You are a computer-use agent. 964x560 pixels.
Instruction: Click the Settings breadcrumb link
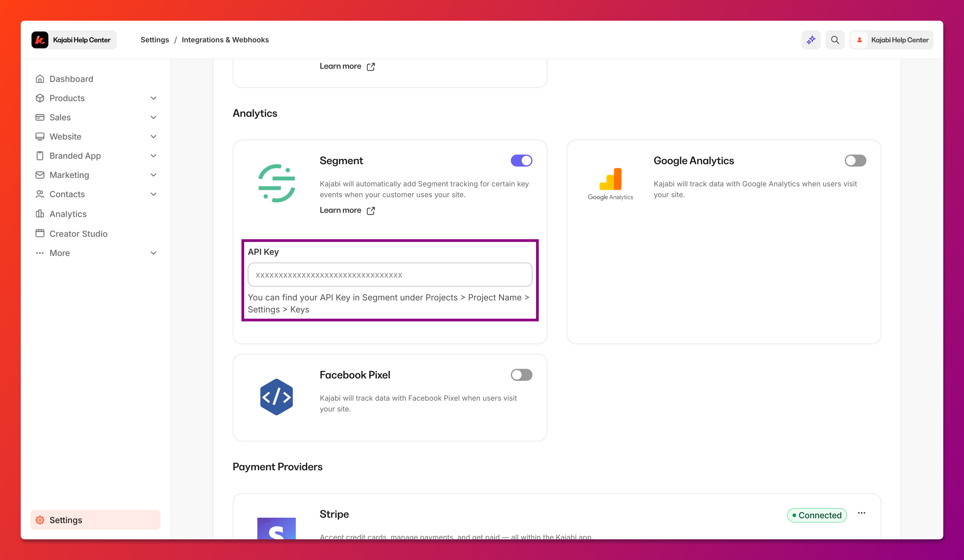(x=155, y=40)
